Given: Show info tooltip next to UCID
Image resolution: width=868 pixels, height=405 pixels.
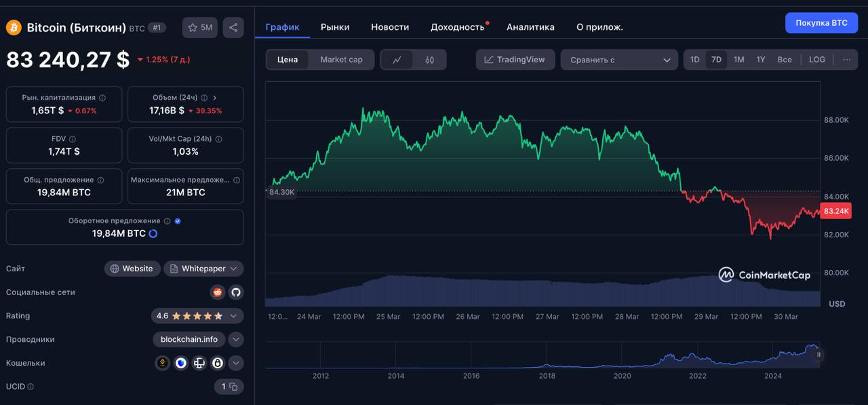Looking at the screenshot, I should pos(31,387).
